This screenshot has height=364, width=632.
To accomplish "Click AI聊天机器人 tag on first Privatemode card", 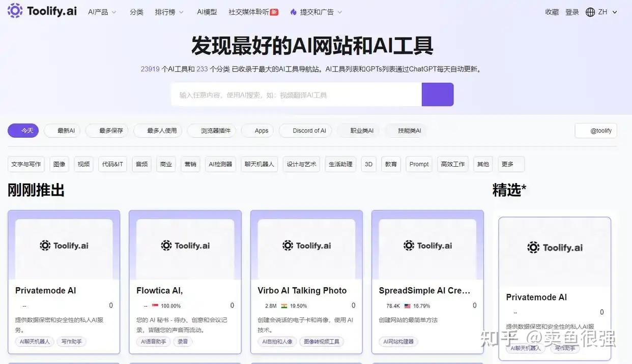I will [x=35, y=342].
